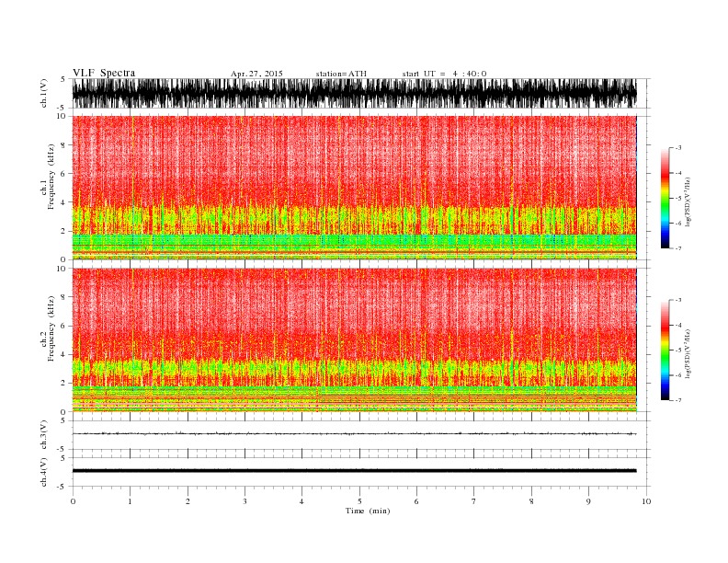The width and height of the screenshot is (728, 563).
Task: Click the "8" kHz tick on ch.1 spectrogram axis
Action: coord(64,145)
